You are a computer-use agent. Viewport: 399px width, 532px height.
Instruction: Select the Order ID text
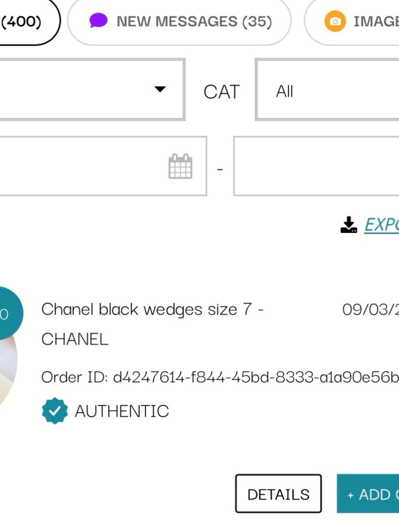point(220,377)
